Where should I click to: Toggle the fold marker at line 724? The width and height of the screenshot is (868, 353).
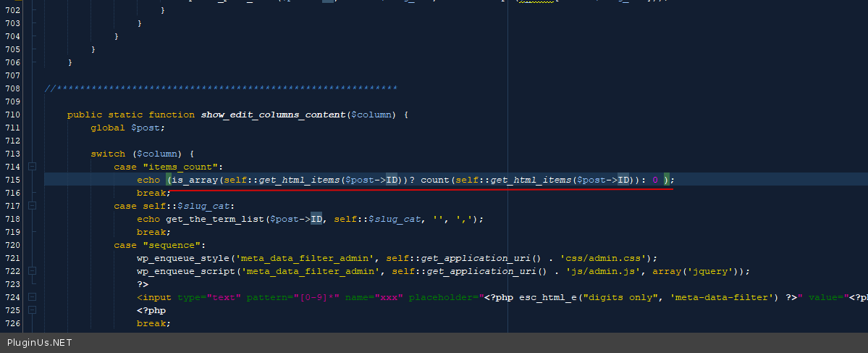32,297
